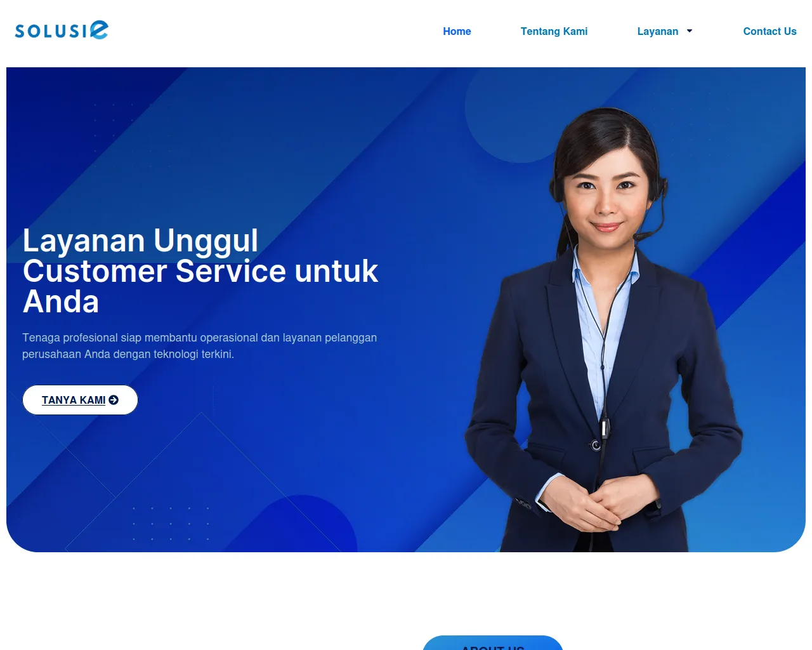Open the Tentang Kami navigation link
The height and width of the screenshot is (650, 812).
click(x=554, y=31)
